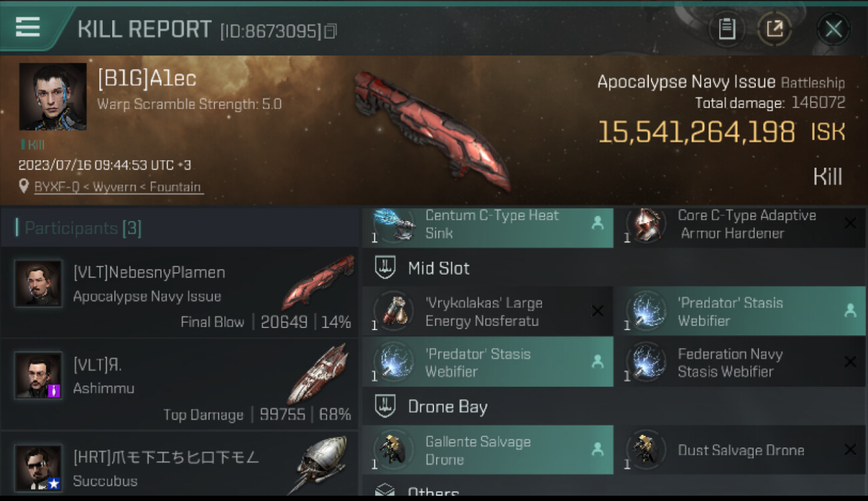Viewport: 868px width, 501px height.
Task: Click the Core C-Type Adaptive Armor Hardener icon
Action: [x=646, y=225]
